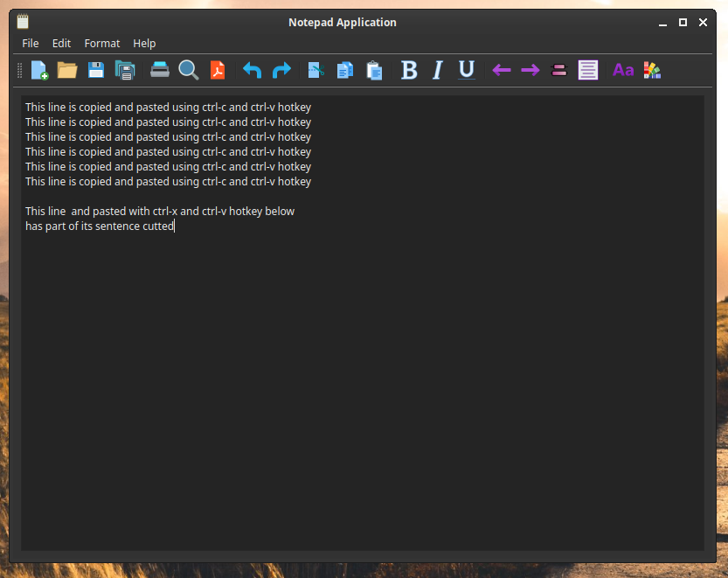Click at the end of 'has part of its sentence cutted'

[174, 226]
